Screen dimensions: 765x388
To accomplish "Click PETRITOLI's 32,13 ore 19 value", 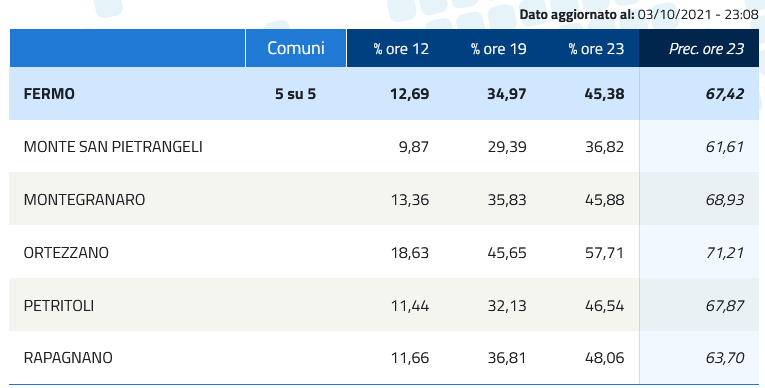I will [507, 306].
